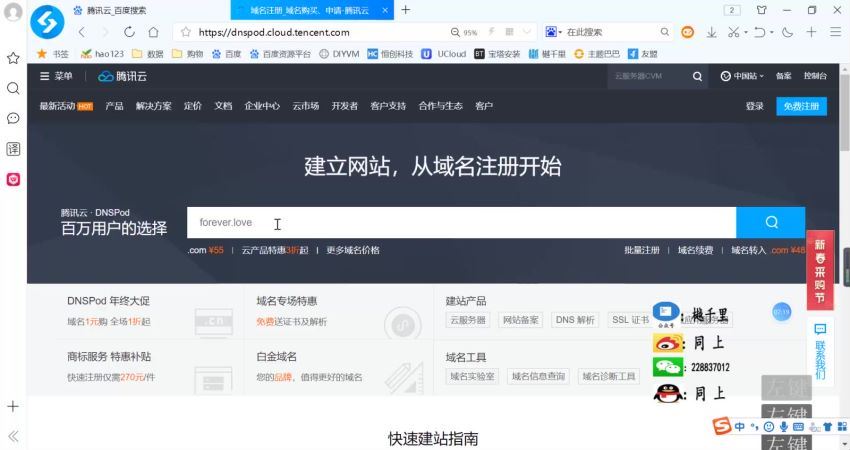Toggle night mode moon icon
The image size is (850, 450).
pos(788,33)
